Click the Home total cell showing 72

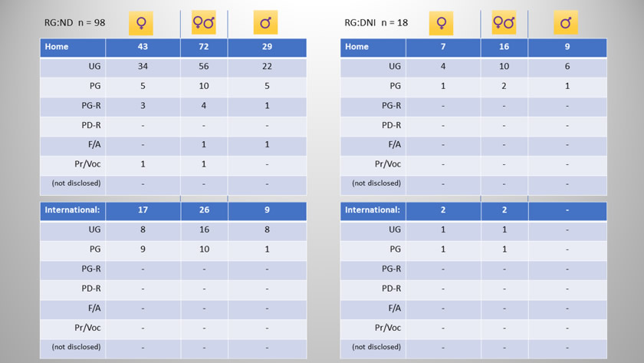pos(204,48)
